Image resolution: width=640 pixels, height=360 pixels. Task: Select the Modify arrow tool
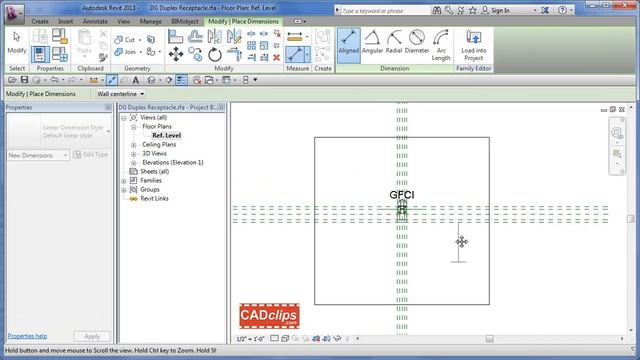pyautogui.click(x=17, y=43)
